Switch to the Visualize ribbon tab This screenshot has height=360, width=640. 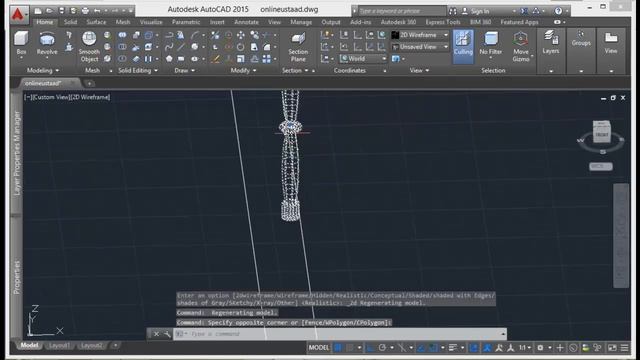(151, 22)
